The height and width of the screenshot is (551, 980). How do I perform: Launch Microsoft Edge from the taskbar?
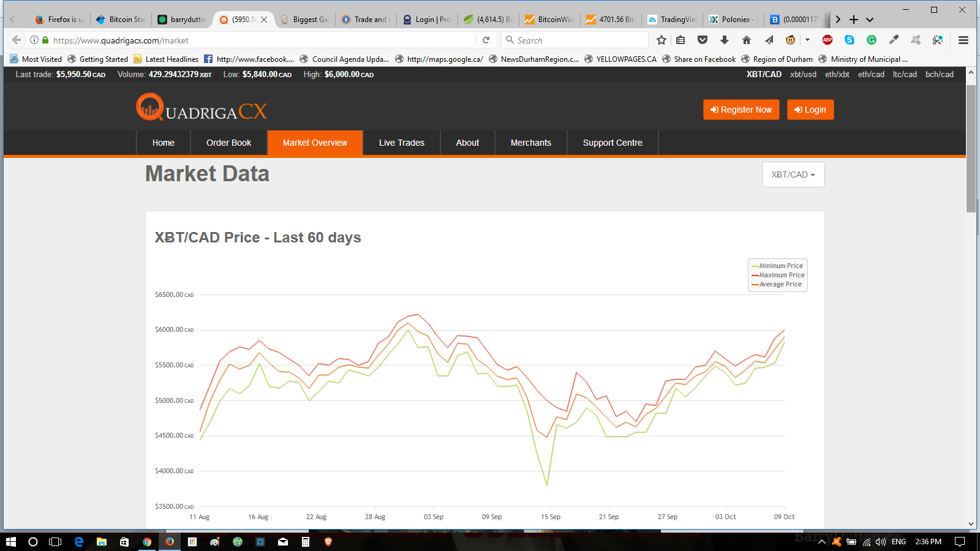coord(78,542)
